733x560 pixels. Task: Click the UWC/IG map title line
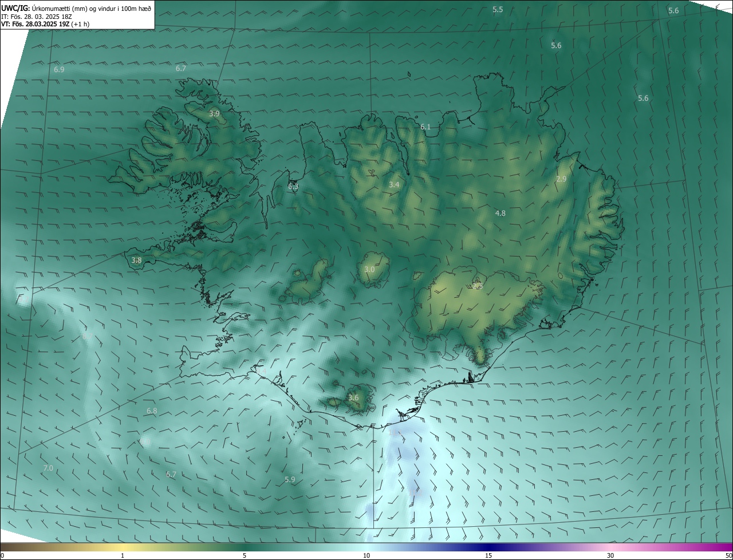pos(77,8)
